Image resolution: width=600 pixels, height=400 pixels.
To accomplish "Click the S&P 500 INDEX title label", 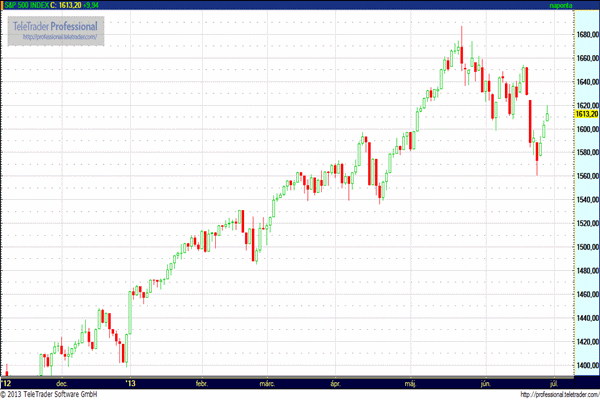I will [x=26, y=5].
